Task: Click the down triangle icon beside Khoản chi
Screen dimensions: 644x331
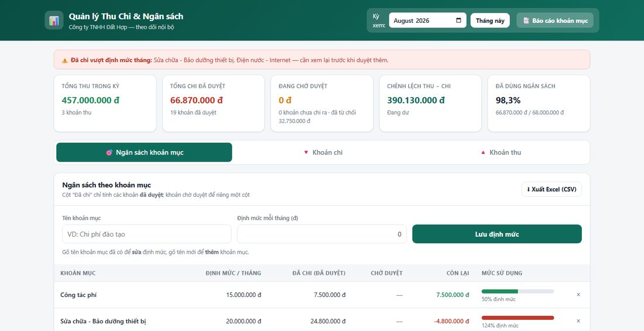Action: [x=306, y=152]
